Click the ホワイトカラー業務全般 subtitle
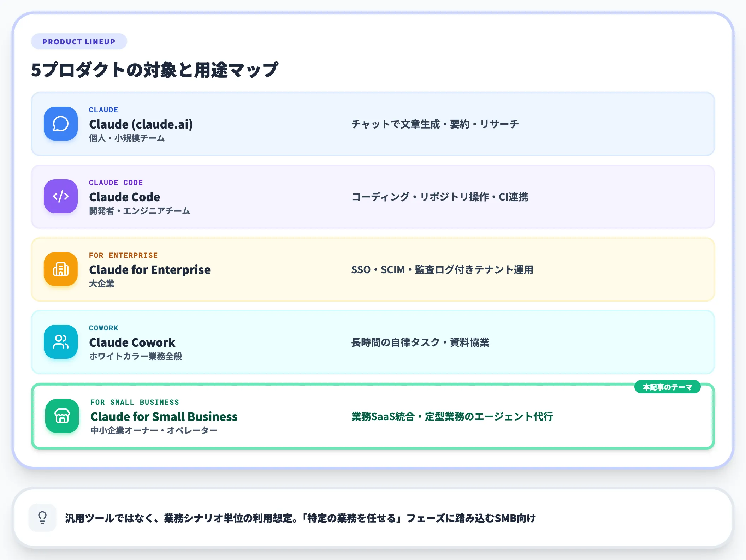The image size is (746, 560). click(136, 356)
